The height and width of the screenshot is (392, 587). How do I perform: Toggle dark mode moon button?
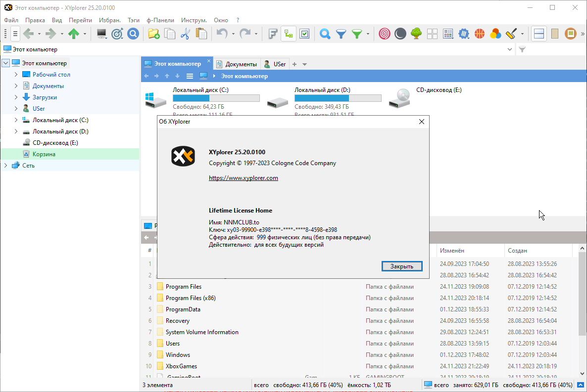(400, 34)
